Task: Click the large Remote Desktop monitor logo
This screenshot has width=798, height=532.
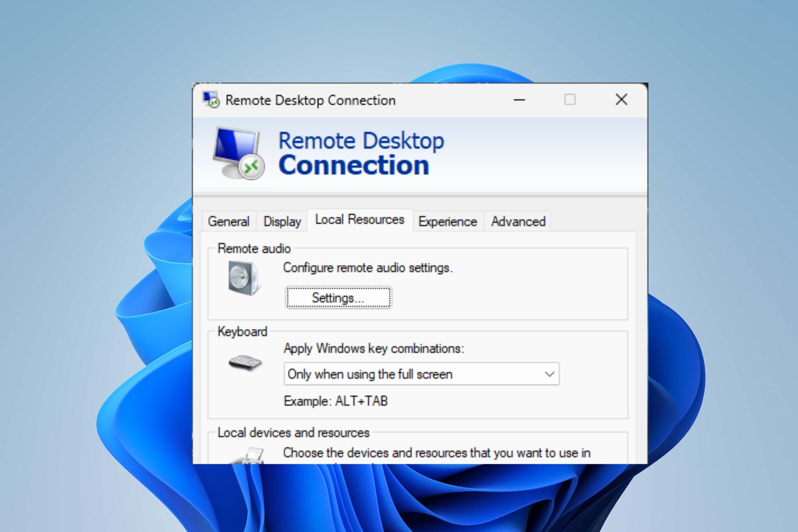Action: [239, 153]
